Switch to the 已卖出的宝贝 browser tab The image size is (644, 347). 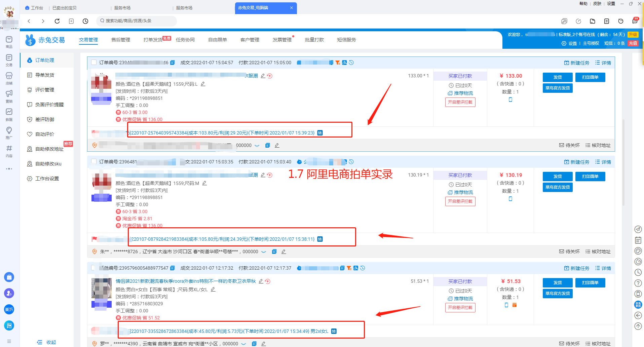65,8
